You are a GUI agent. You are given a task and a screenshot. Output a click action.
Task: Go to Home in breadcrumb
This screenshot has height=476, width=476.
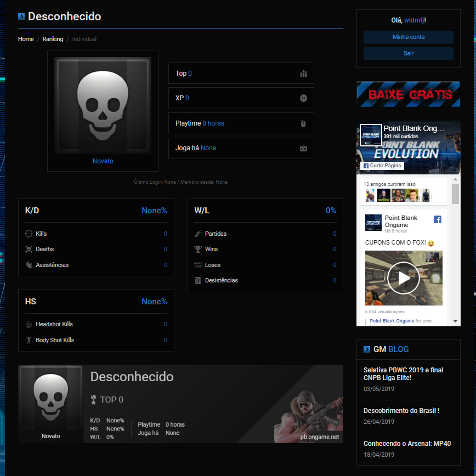pyautogui.click(x=26, y=39)
